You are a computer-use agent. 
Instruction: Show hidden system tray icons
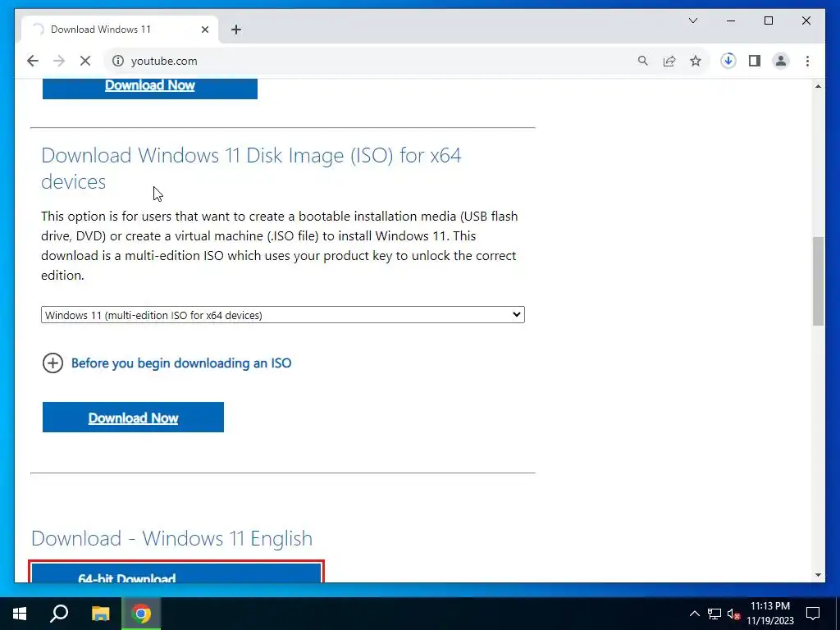point(694,614)
